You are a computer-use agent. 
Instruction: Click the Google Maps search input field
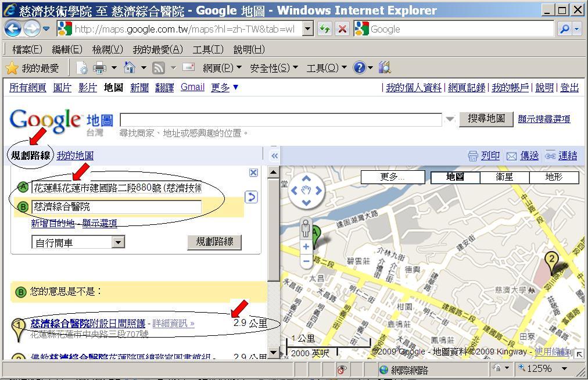281,120
